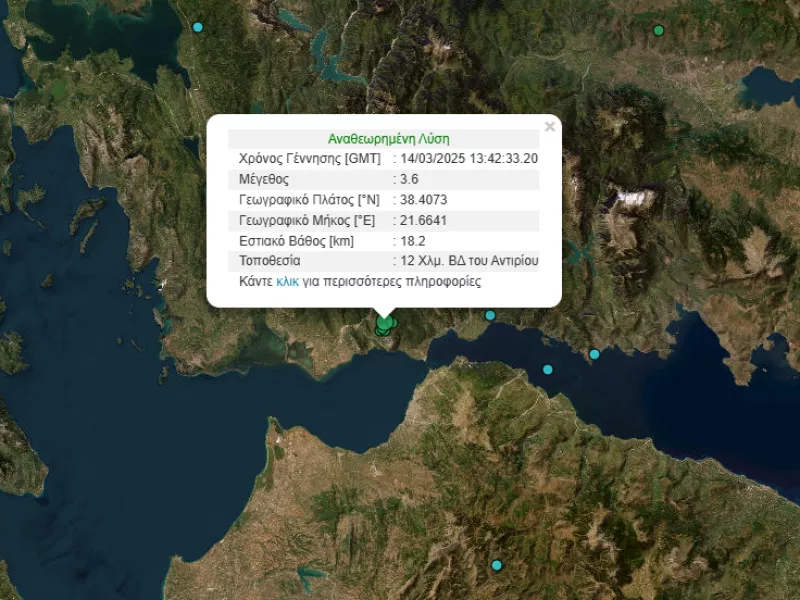Click the 'Γεωγραφικό Μήκος [°E]' label
Screen dimensions: 800x600
click(307, 220)
